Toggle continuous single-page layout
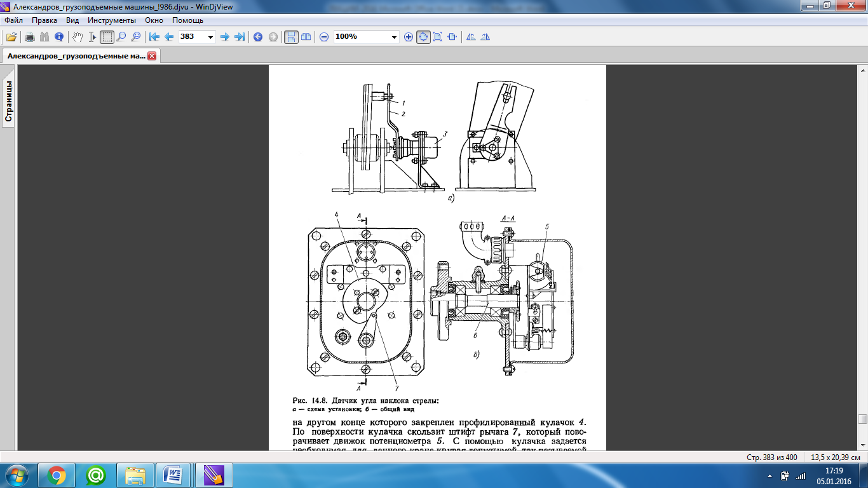The width and height of the screenshot is (868, 488). 290,37
